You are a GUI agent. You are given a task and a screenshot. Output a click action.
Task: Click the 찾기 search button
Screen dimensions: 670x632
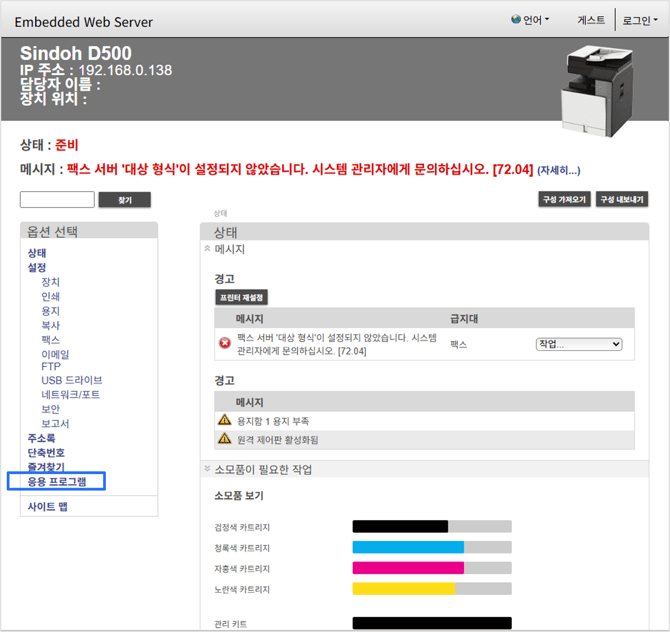(x=125, y=200)
